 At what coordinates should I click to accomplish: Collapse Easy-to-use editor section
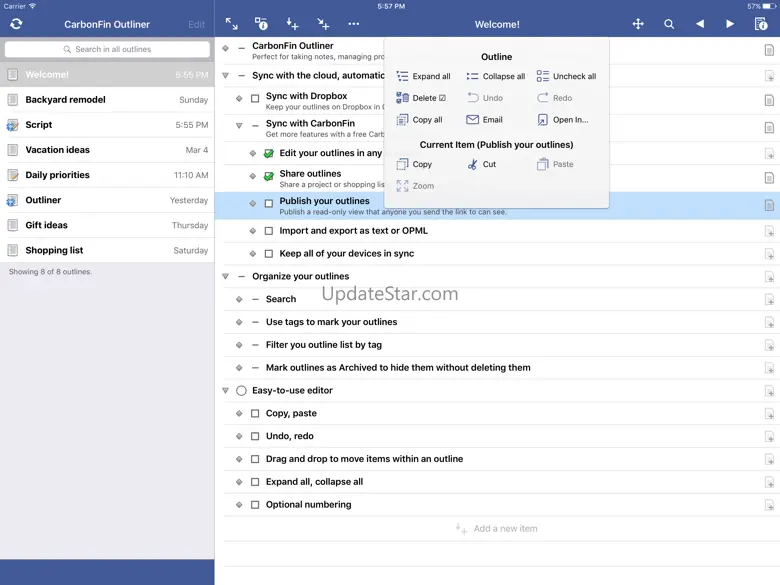225,390
